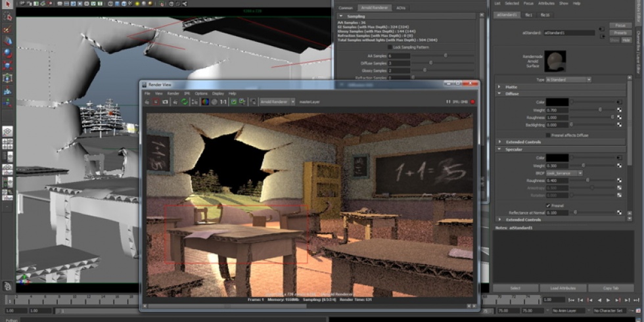Click the Diffuse Color black swatch
The height and width of the screenshot is (322, 644).
coord(557,102)
